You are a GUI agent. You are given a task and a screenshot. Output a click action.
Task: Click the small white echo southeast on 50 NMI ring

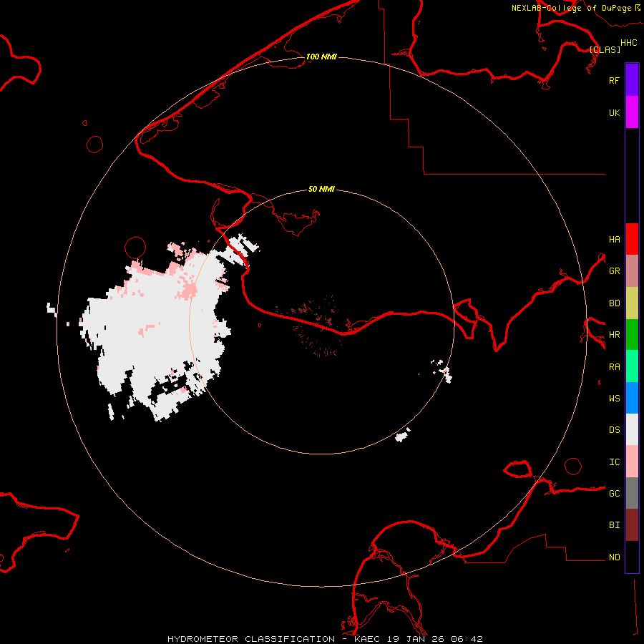click(x=403, y=435)
